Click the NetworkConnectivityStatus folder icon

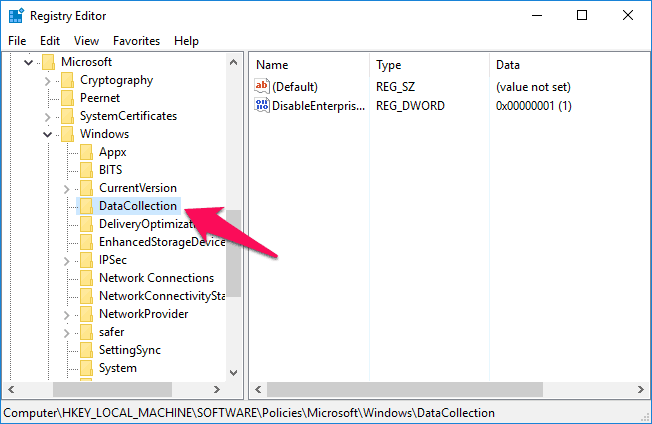point(86,296)
